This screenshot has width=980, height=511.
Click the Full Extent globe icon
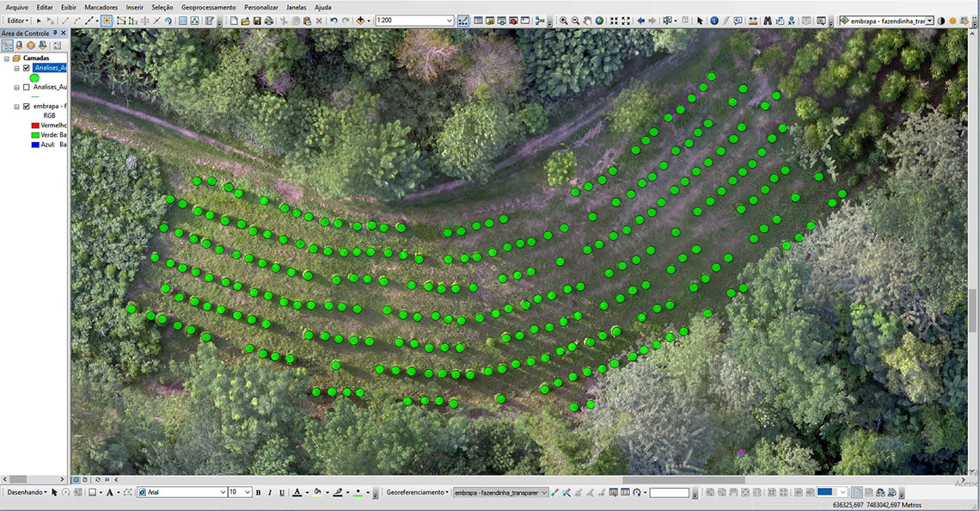599,21
